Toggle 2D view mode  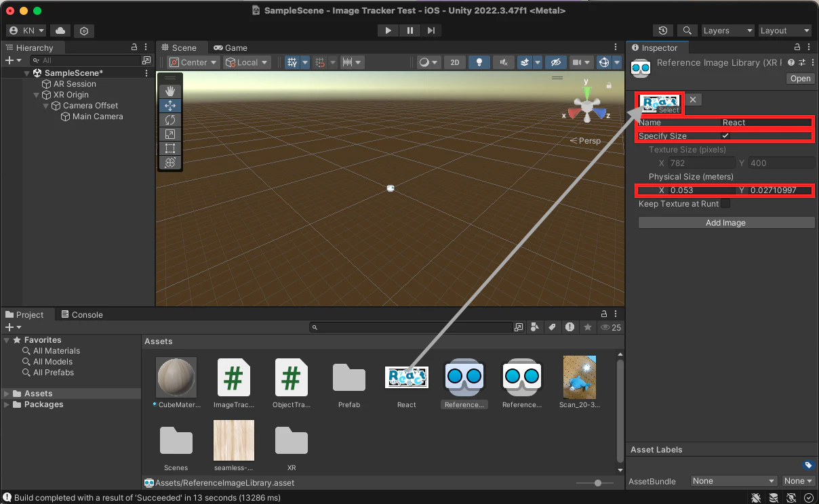[455, 62]
